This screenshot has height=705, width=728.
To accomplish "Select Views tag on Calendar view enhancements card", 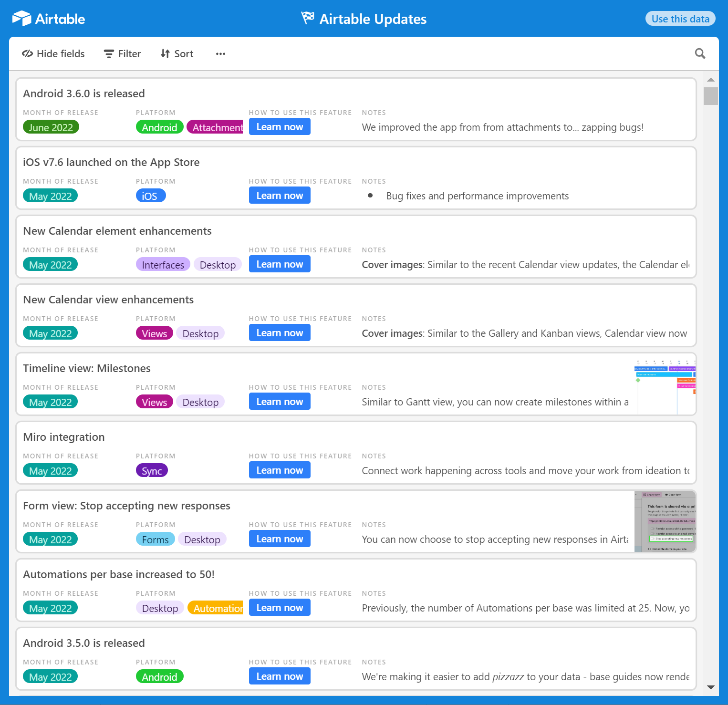I will [154, 333].
